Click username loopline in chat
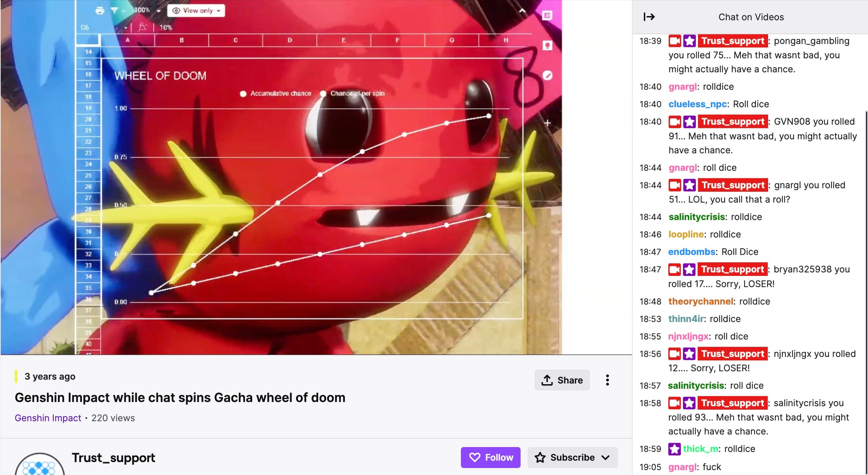This screenshot has width=868, height=475. [686, 234]
